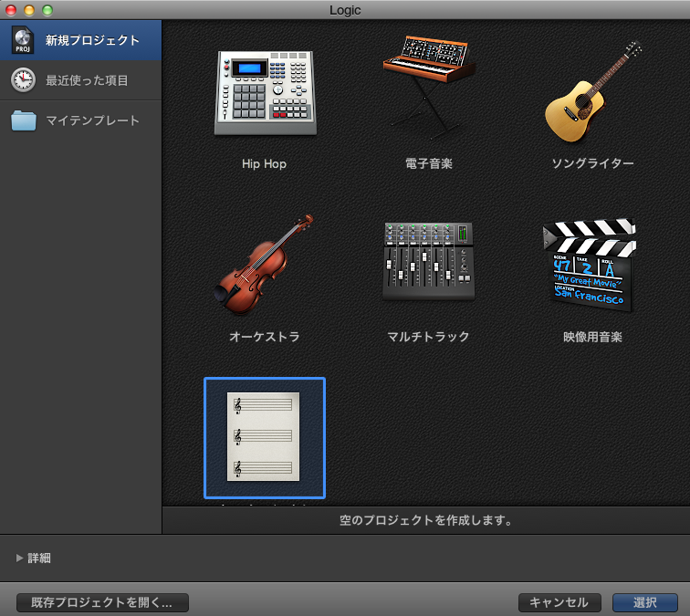This screenshot has height=616, width=690.
Task: Switch to 最近使った項目 in the sidebar
Action: 80,80
